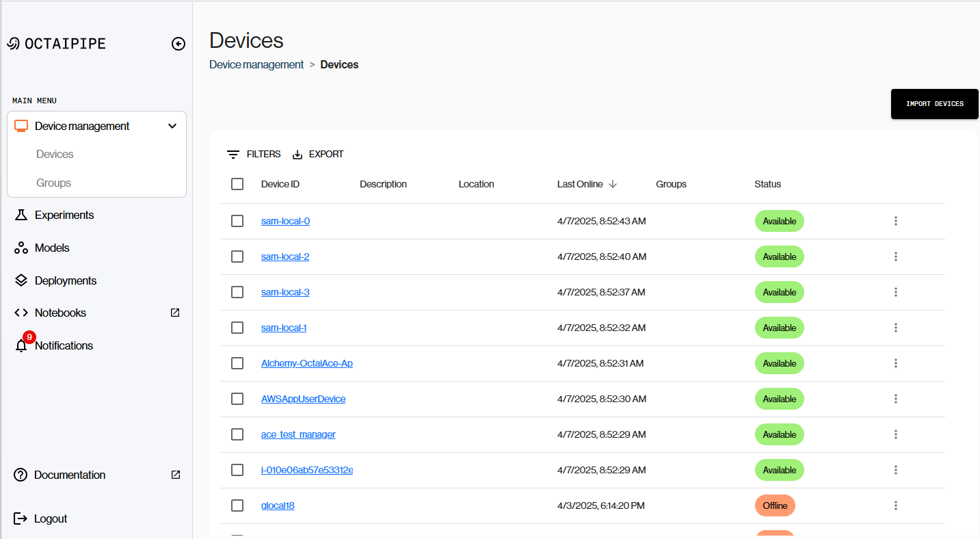Screen dimensions: 980x539
Task: Select all devices with header checkbox
Action: pos(237,184)
